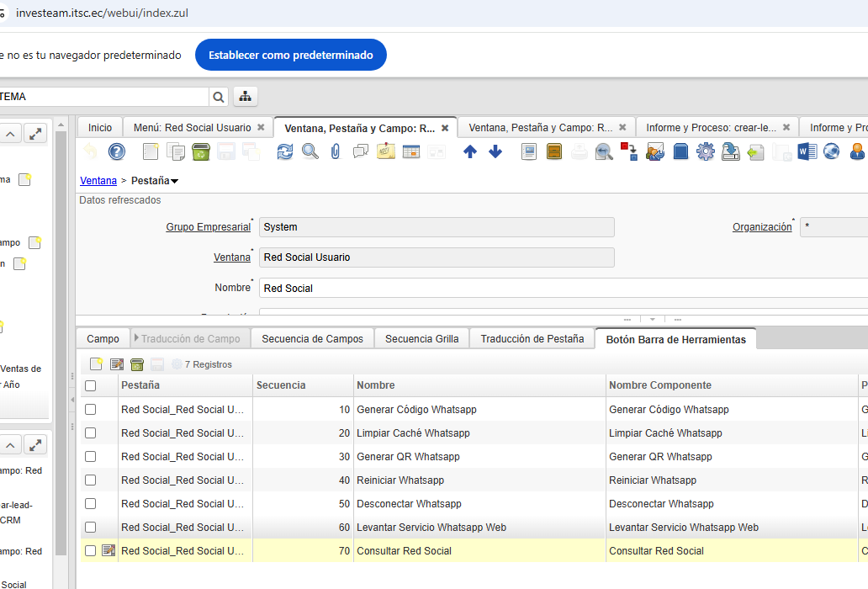868x589 pixels.
Task: Go to previous record with up arrow
Action: click(470, 151)
